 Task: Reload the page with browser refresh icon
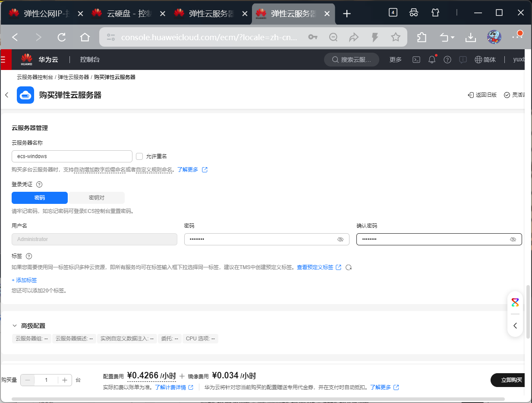pyautogui.click(x=61, y=38)
